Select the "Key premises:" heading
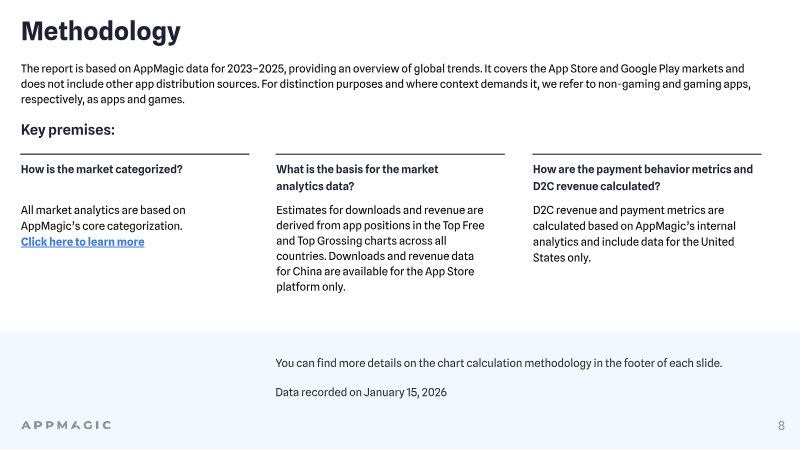The image size is (800, 450). tap(68, 130)
